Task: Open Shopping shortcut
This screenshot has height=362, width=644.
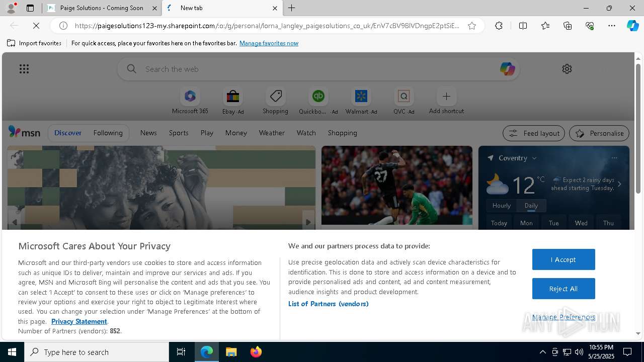Action: (275, 101)
